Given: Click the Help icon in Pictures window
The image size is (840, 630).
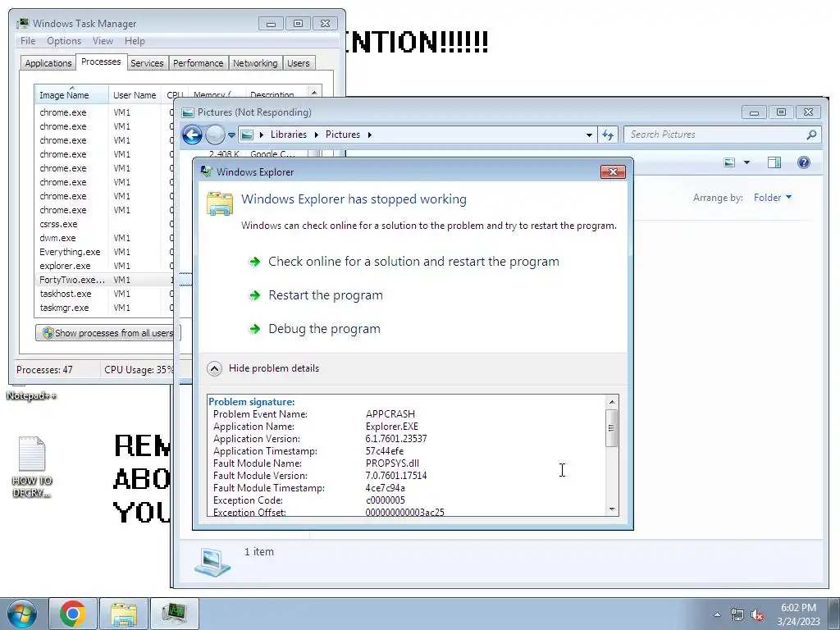Looking at the screenshot, I should pyautogui.click(x=804, y=162).
